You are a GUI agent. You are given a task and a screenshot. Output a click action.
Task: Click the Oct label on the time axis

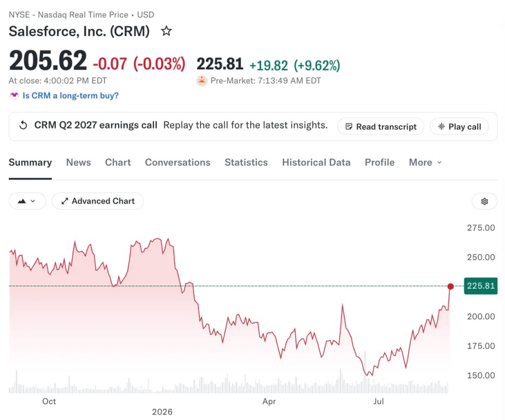coord(49,401)
